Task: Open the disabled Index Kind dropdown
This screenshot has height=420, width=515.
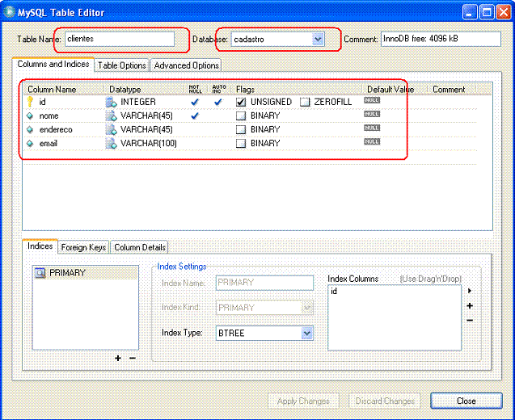Action: pyautogui.click(x=306, y=308)
